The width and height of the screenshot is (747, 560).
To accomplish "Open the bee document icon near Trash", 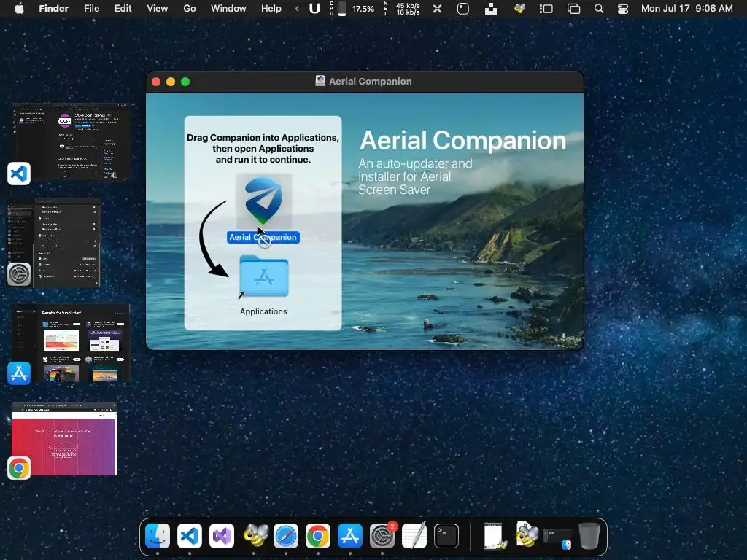I will point(527,535).
